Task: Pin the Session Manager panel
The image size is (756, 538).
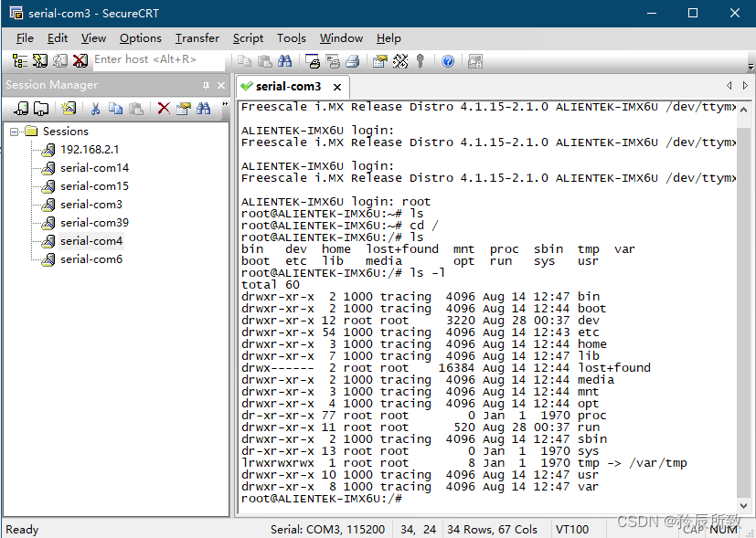Action: coord(206,85)
